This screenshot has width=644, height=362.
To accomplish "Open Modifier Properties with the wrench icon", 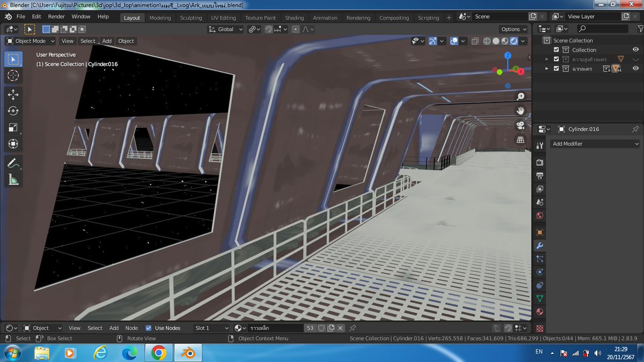I will click(539, 245).
